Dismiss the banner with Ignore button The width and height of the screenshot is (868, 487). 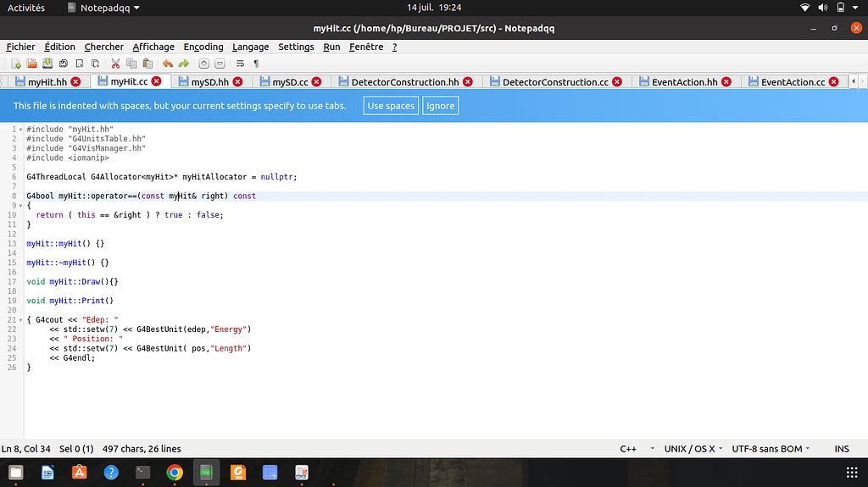[x=440, y=106]
